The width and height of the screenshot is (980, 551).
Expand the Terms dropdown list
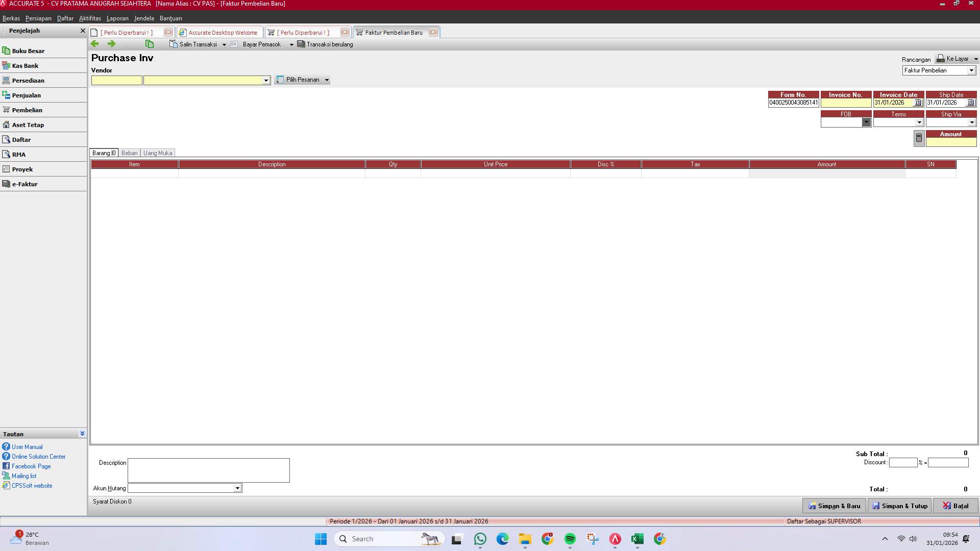(x=919, y=122)
